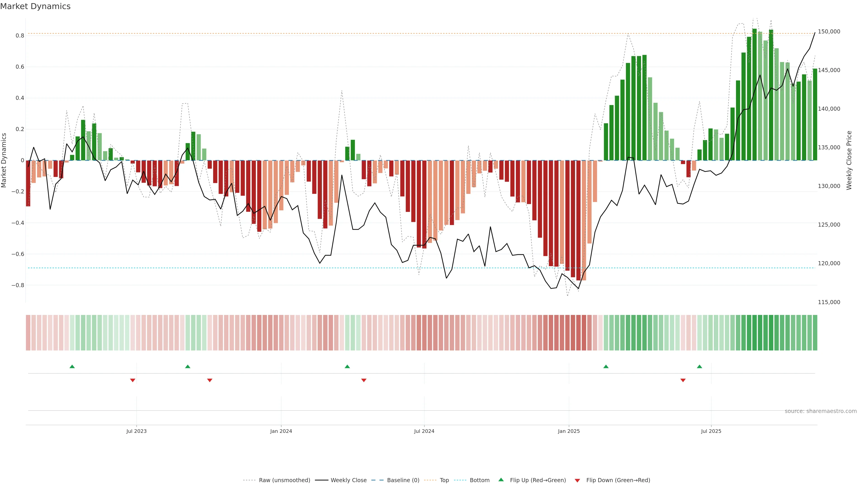Click the rightmost green flip-up triangle marker
This screenshot has width=868, height=488.
(x=700, y=366)
